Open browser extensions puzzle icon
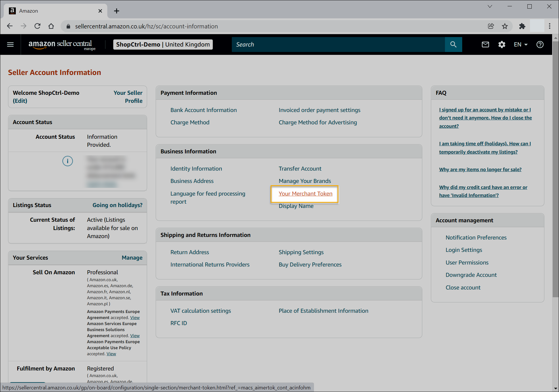 pos(522,26)
